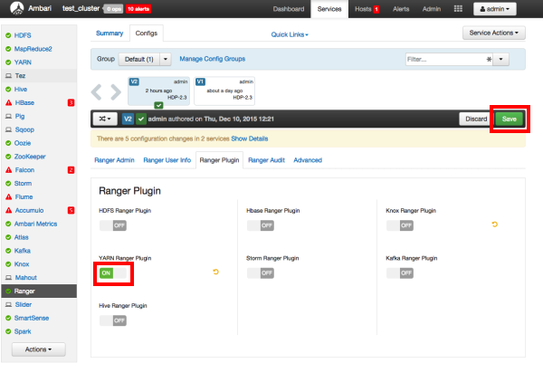Image resolution: width=543 pixels, height=392 pixels.
Task: Open the filter options dropdown arrow
Action: pos(500,59)
